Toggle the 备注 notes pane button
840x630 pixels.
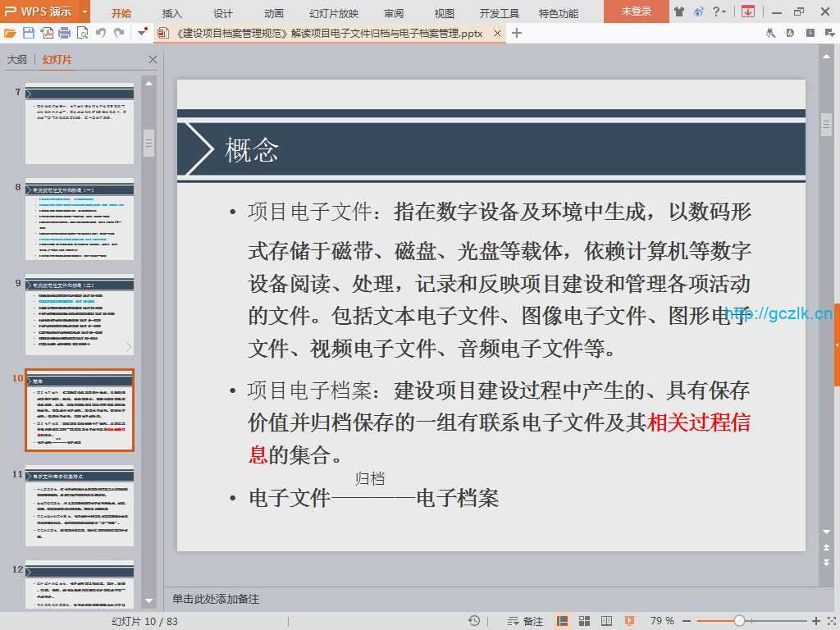coord(525,621)
